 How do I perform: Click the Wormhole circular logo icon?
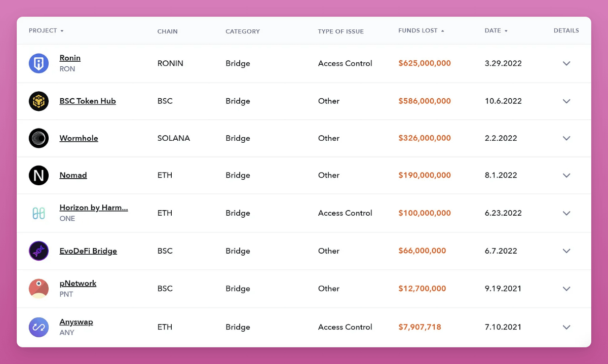click(39, 138)
